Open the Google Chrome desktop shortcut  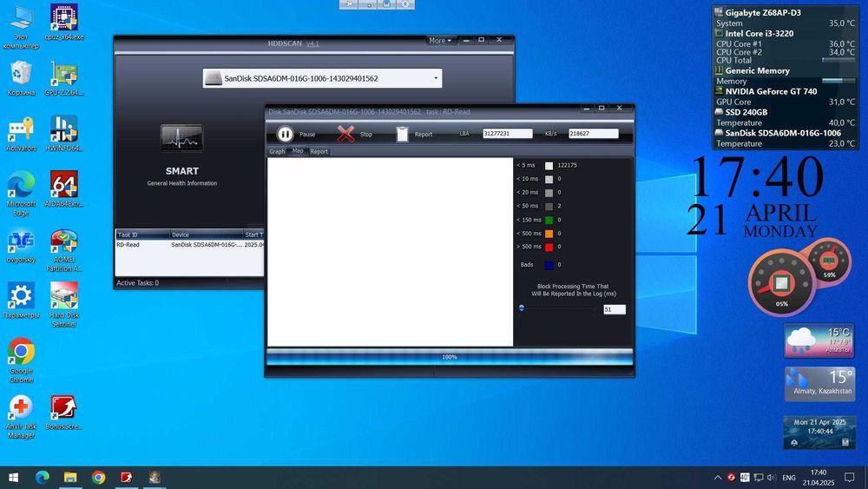coord(21,360)
